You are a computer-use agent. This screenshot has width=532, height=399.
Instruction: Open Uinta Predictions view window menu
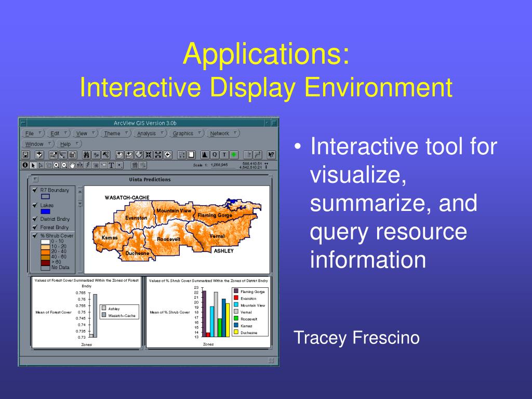(x=36, y=179)
